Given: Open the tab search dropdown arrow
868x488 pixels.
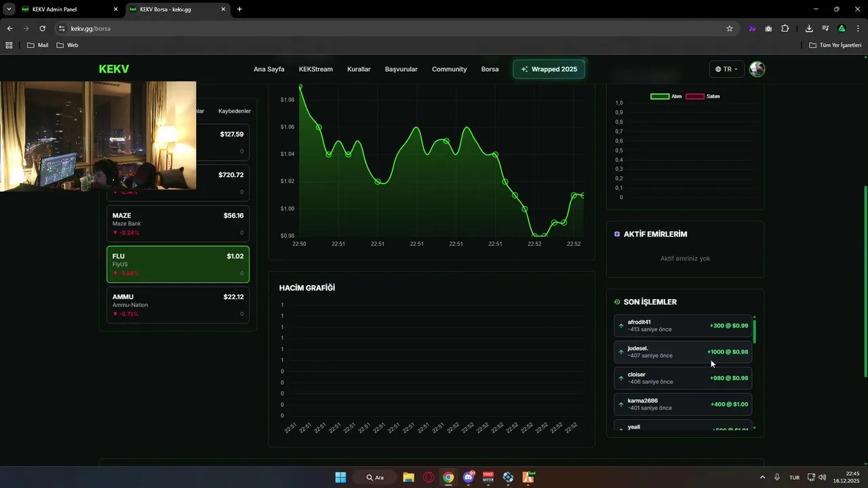Looking at the screenshot, I should click(9, 9).
